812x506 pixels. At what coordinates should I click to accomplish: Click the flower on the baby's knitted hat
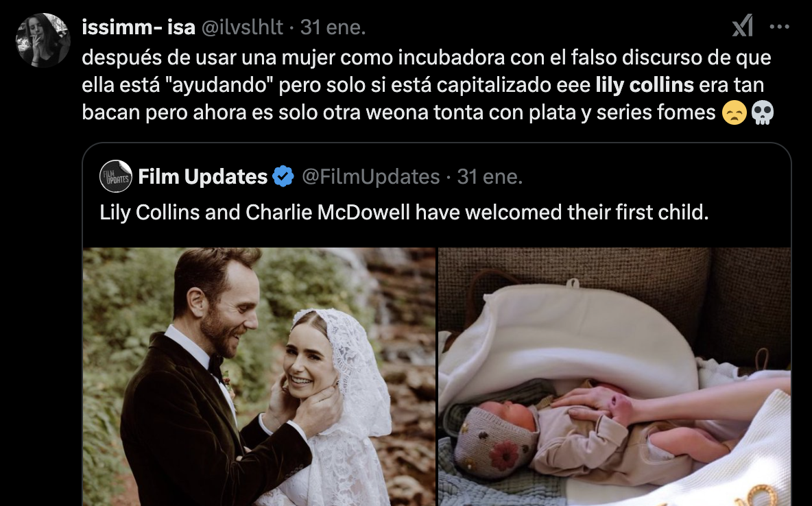504,456
